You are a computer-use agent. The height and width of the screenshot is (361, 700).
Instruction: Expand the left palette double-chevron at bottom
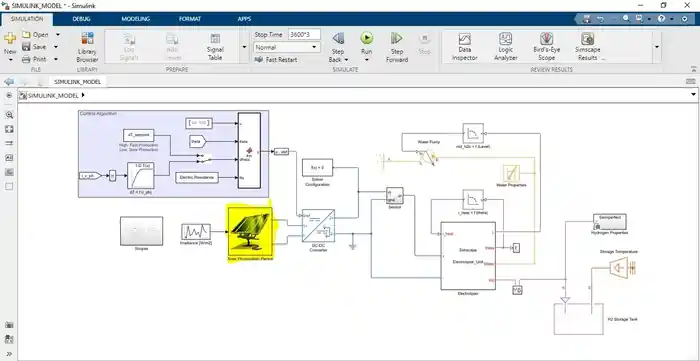(x=9, y=354)
